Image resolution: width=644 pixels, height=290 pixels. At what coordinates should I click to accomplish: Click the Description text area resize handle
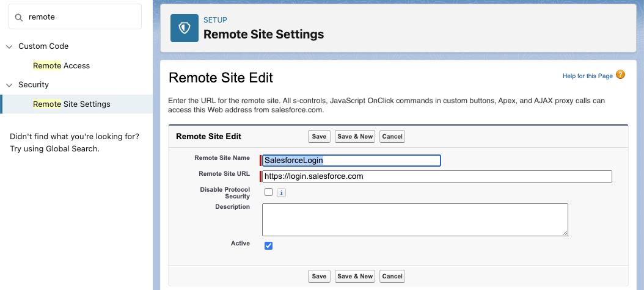coord(565,233)
